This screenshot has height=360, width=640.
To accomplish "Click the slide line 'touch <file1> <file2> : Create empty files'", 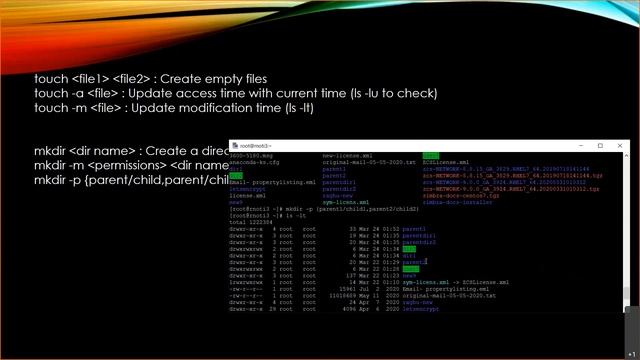I will (151, 79).
